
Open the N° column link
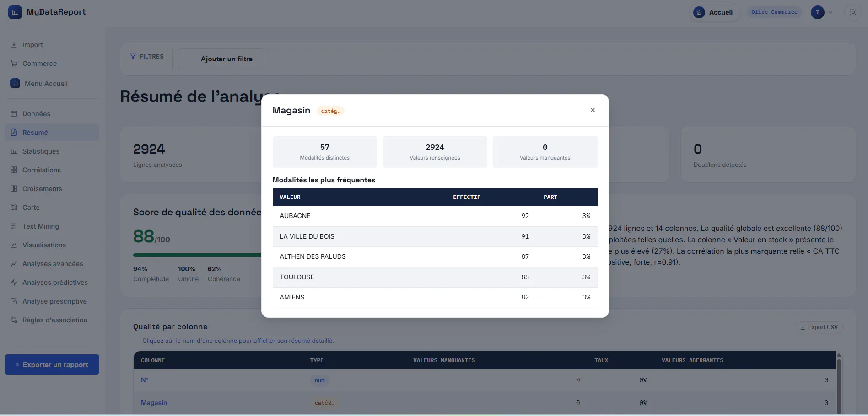click(x=145, y=380)
